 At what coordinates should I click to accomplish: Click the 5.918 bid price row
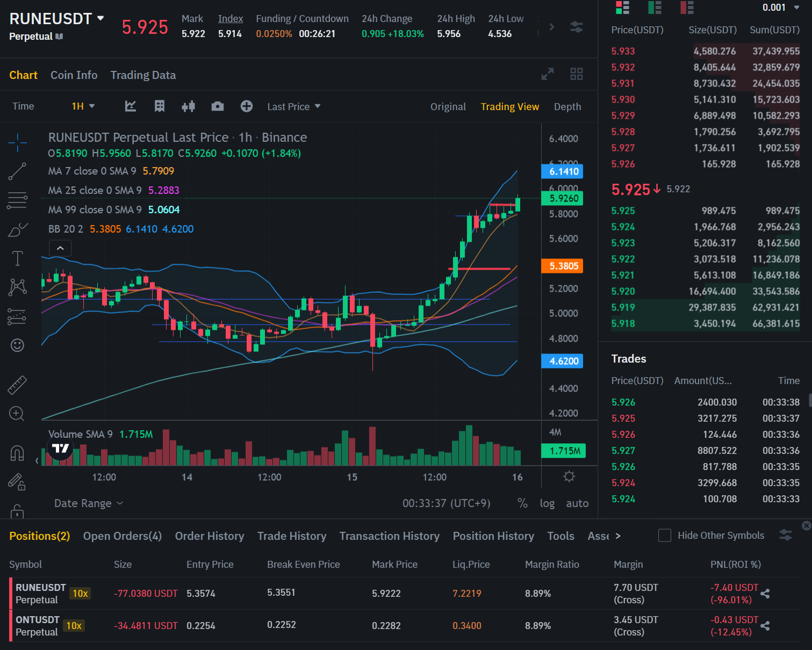pos(706,323)
